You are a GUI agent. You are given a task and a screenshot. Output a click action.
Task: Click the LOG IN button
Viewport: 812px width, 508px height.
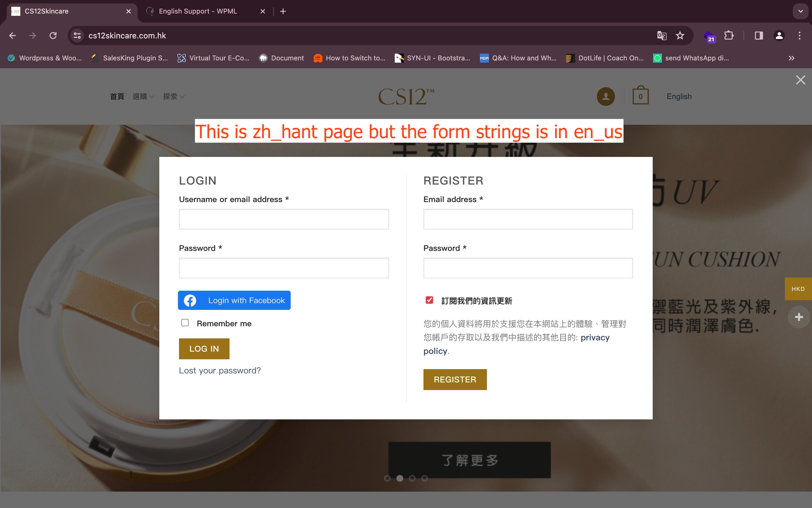coord(204,349)
